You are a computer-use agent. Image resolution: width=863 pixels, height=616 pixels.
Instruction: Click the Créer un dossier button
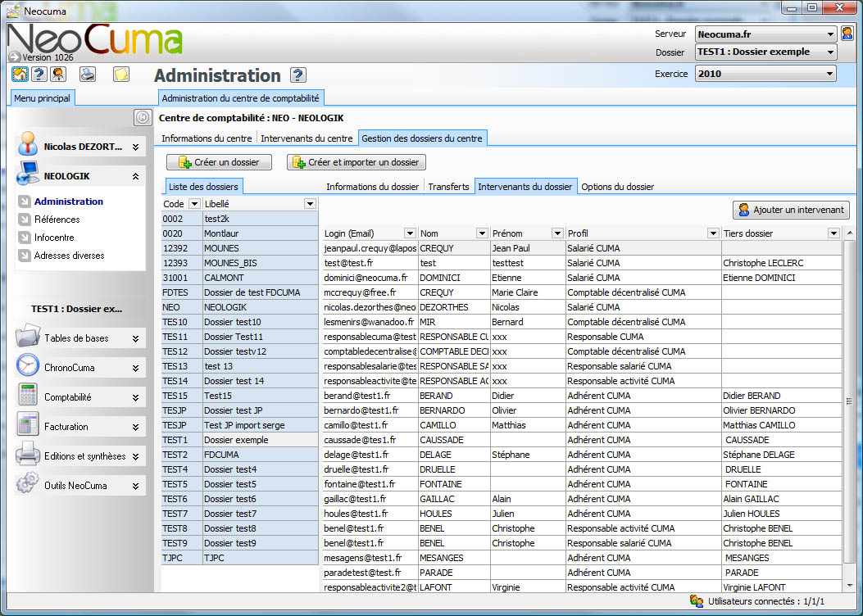coord(220,162)
